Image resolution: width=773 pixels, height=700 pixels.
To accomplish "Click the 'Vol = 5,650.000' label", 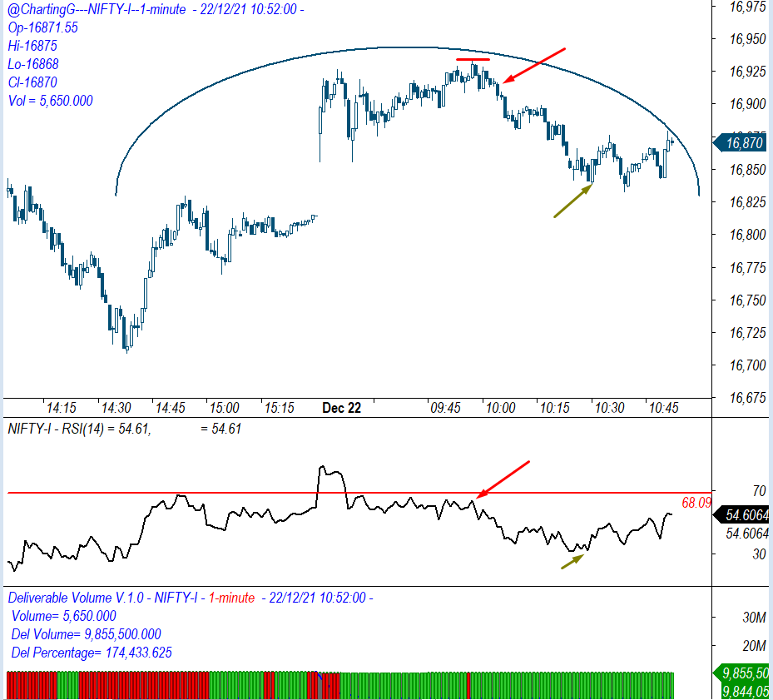I will coord(50,101).
